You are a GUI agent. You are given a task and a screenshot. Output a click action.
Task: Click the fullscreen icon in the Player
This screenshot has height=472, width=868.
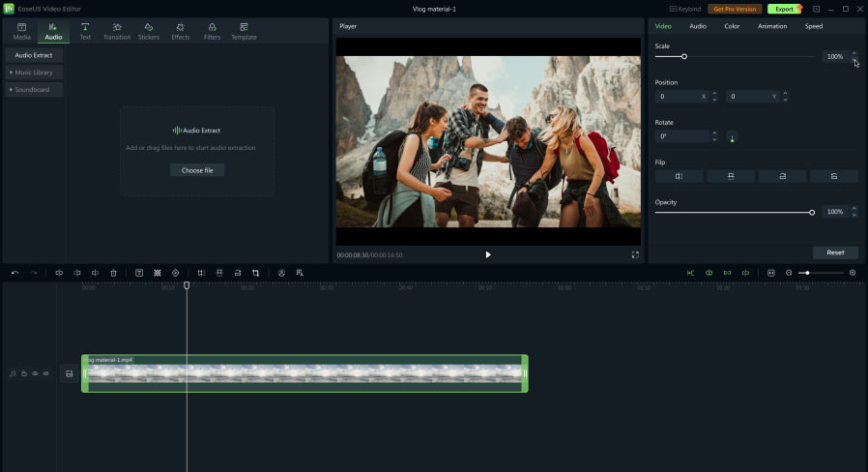pos(635,254)
